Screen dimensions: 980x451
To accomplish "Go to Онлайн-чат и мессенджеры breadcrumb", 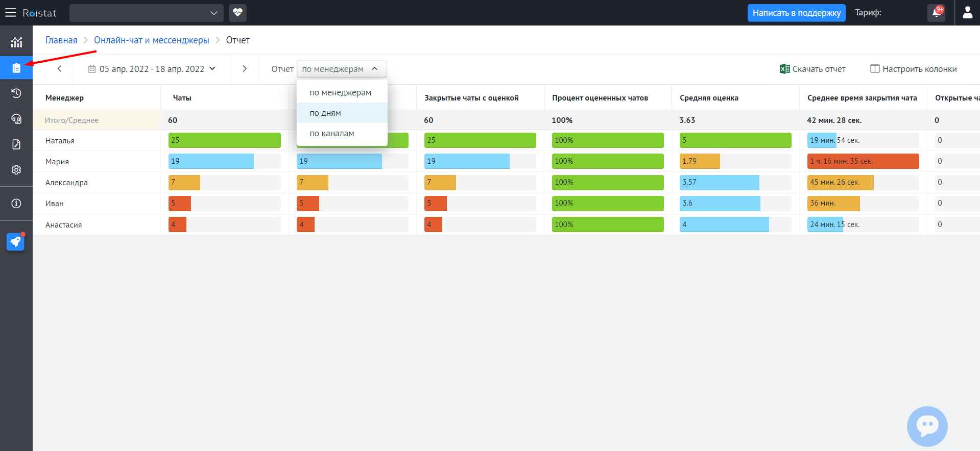I will (152, 40).
